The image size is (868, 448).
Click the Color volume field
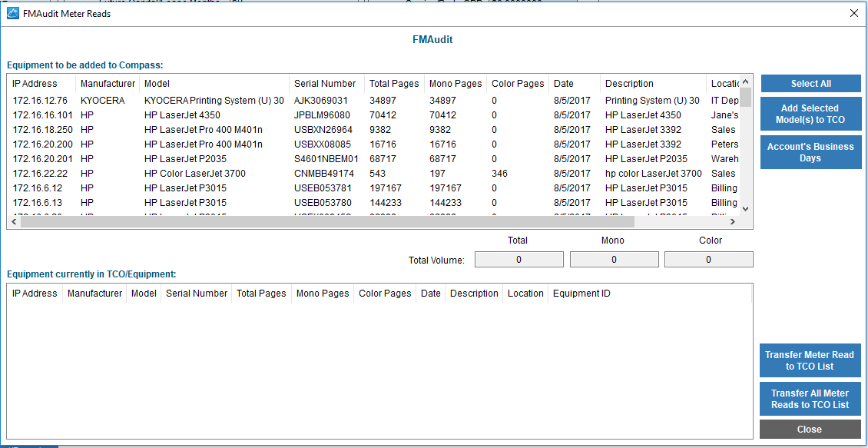[708, 259]
